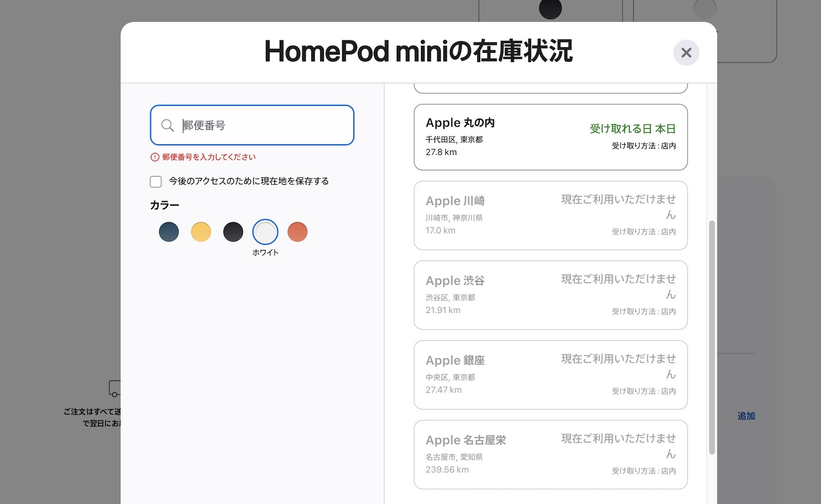The width and height of the screenshot is (821, 504).
Task: Click 受け取れる日 本日 for Apple 丸の内
Action: point(632,129)
